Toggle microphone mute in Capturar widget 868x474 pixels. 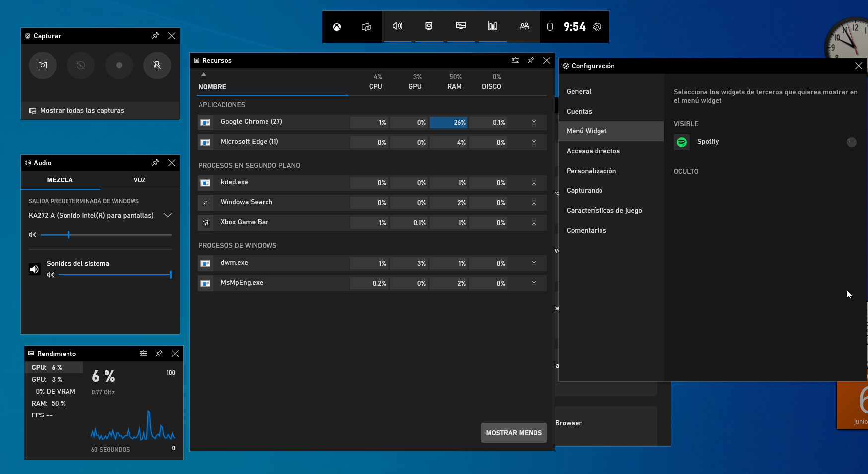[x=157, y=65]
